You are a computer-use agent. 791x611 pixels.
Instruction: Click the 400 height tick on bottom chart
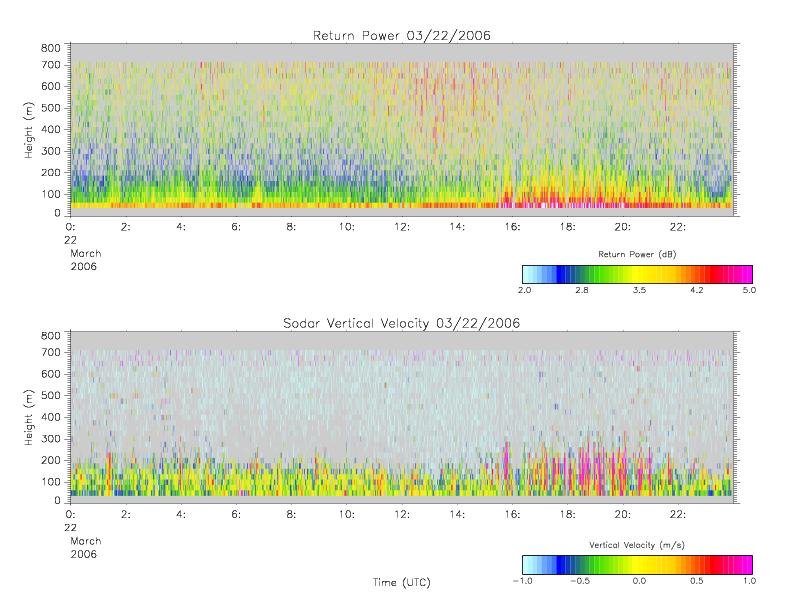pyautogui.click(x=50, y=417)
